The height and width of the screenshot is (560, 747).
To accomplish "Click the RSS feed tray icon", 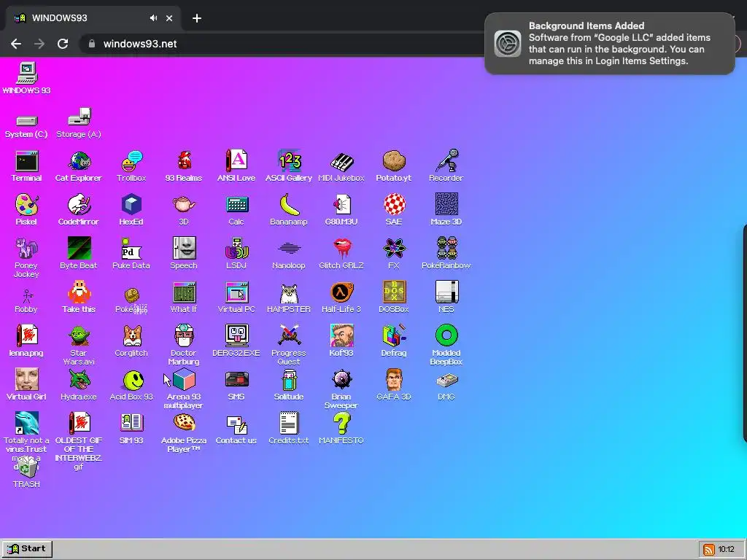I will 709,550.
